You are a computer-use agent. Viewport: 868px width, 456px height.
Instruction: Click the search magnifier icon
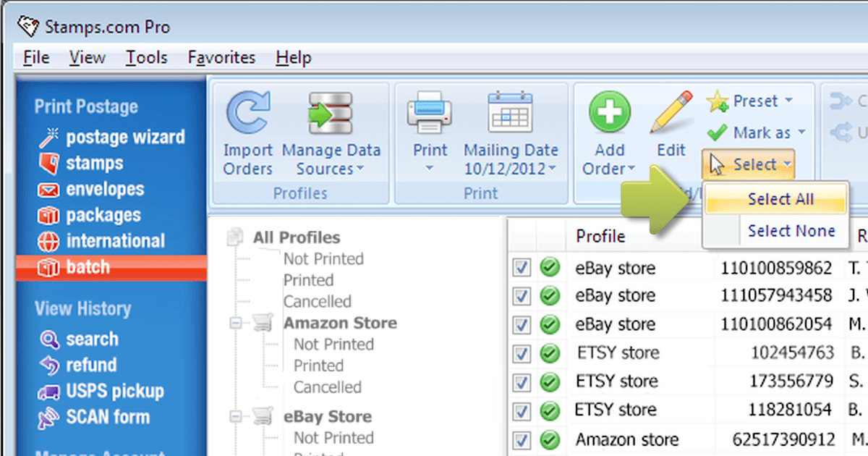(x=49, y=339)
